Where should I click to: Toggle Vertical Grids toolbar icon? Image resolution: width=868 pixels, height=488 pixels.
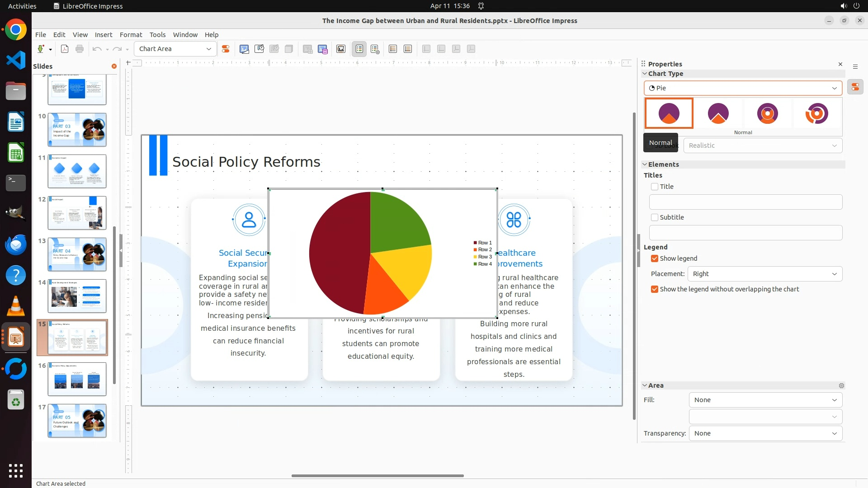pyautogui.click(x=408, y=49)
